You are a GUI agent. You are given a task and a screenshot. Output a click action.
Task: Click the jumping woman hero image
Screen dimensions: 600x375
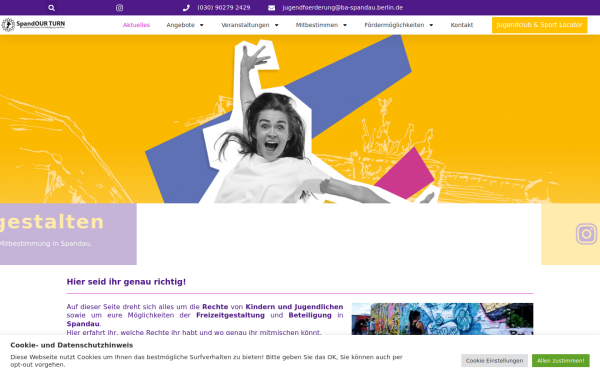[300, 119]
